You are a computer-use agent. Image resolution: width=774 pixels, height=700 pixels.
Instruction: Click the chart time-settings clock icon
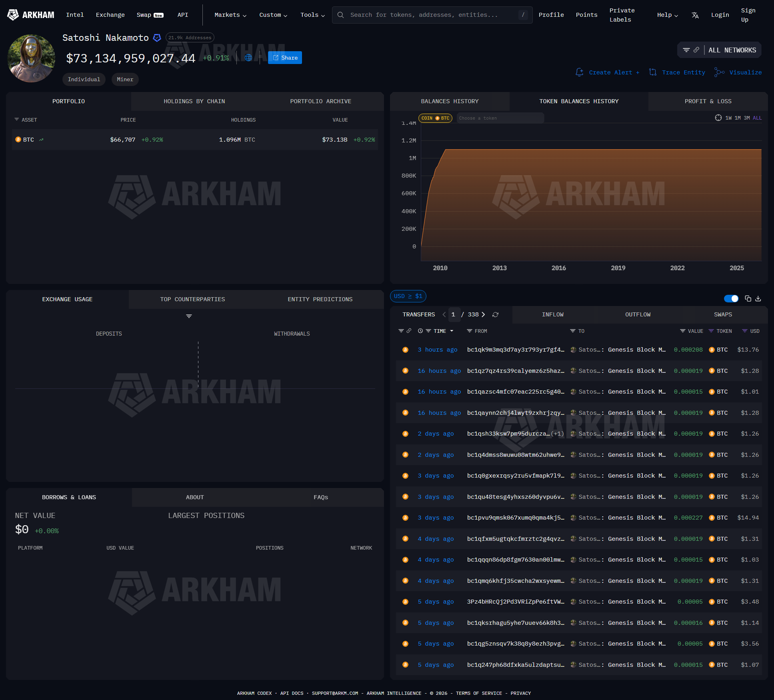pyautogui.click(x=718, y=118)
